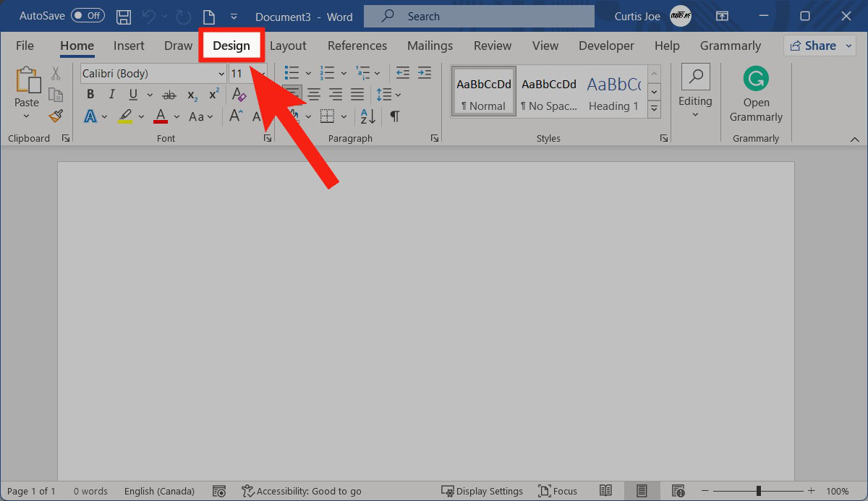Expand the Styles gallery more arrow

654,109
